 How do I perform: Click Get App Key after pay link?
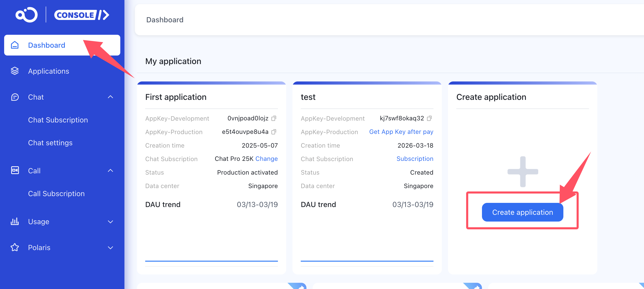pos(401,132)
